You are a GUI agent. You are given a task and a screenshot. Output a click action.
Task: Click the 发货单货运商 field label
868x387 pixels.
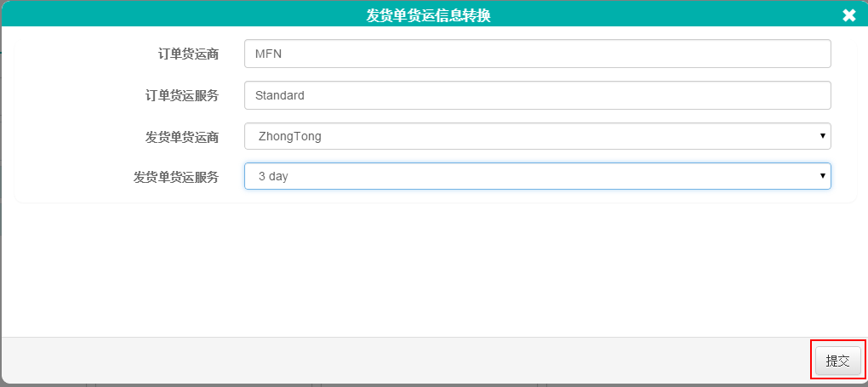181,137
